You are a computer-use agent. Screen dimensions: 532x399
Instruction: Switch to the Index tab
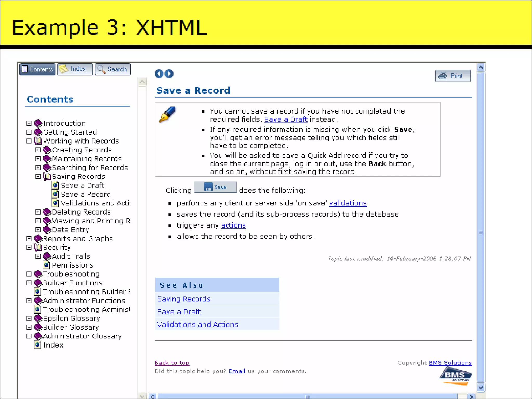[x=75, y=69]
